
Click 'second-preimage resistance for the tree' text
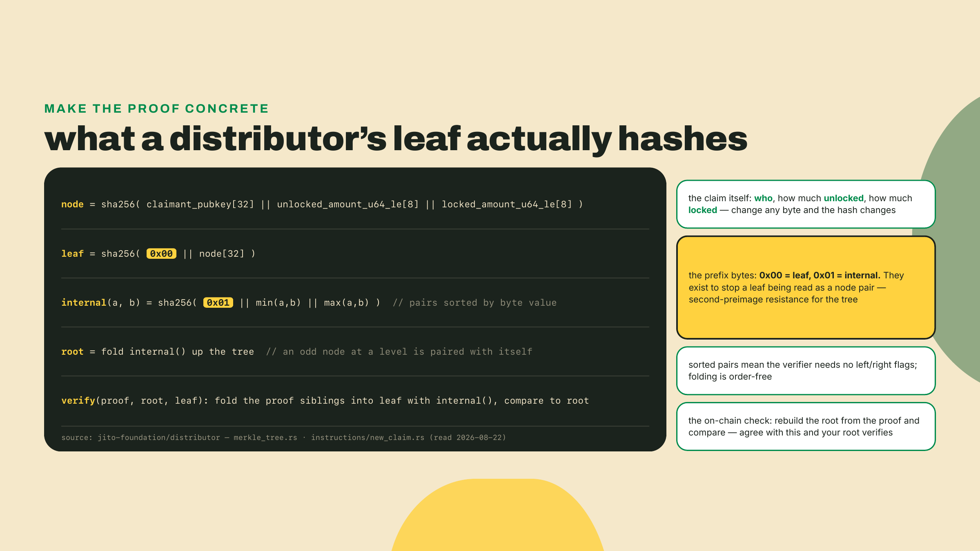(773, 300)
